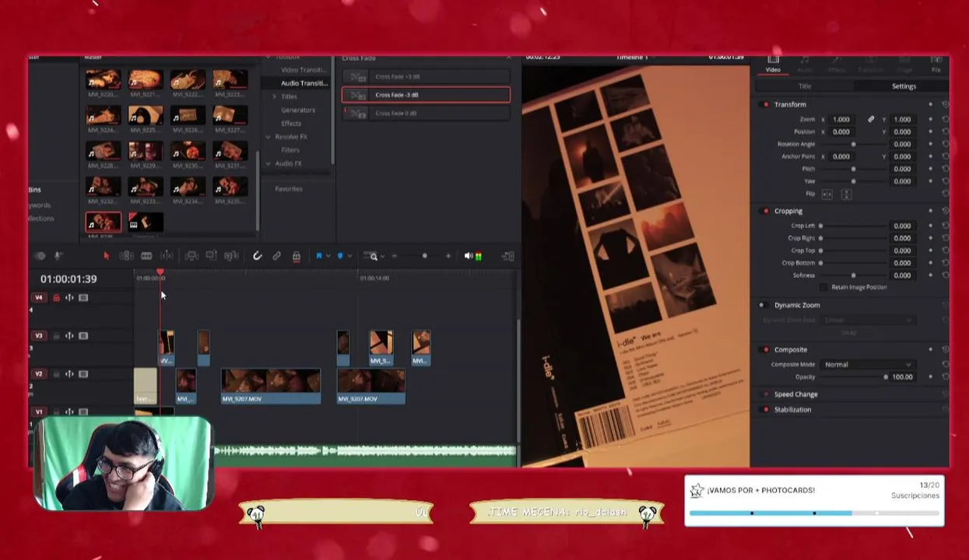Expand the Speed Change section

(795, 394)
